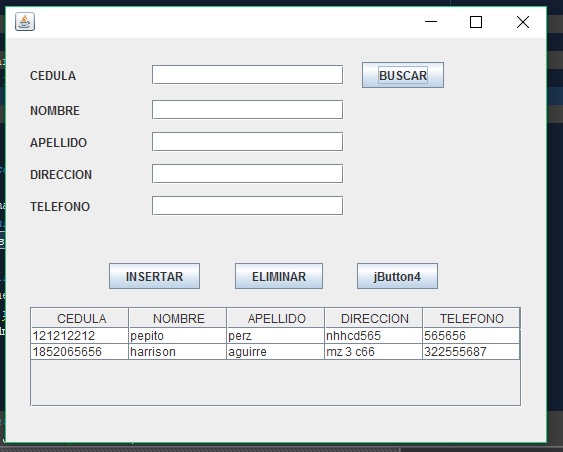Click the INSERTAR button
563x452 pixels.
[x=154, y=276]
